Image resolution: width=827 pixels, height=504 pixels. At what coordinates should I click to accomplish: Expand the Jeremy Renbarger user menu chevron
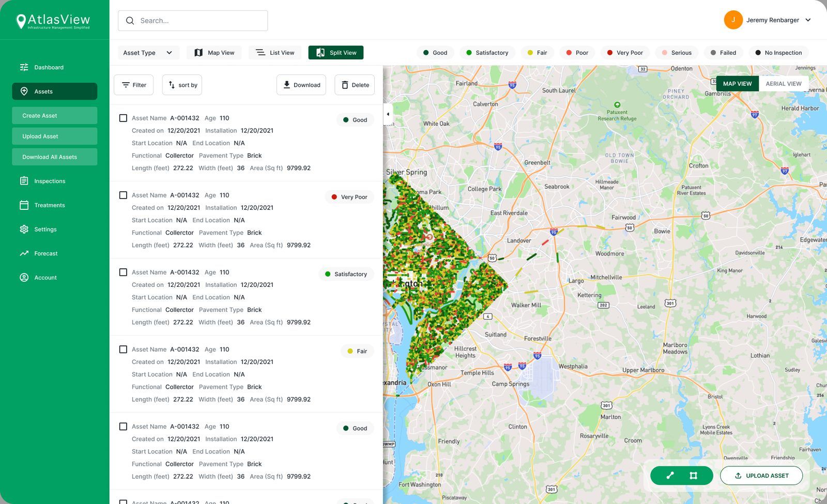coord(808,20)
